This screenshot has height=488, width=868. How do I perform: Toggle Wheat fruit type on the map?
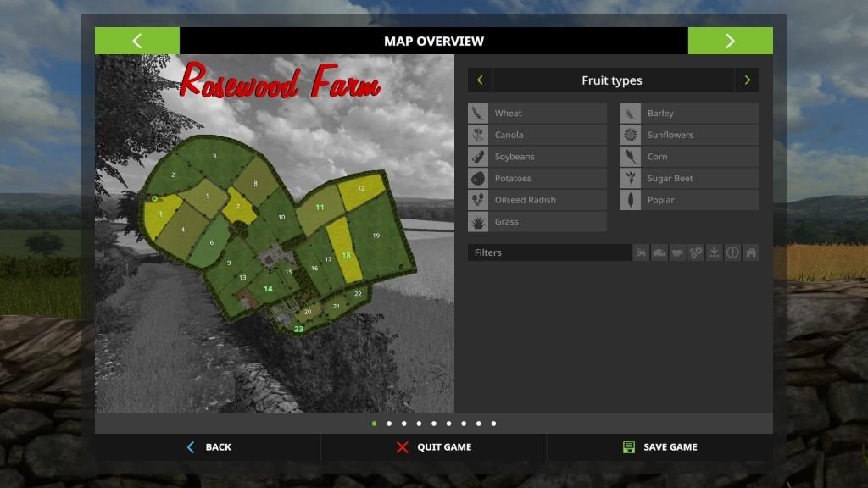point(537,114)
